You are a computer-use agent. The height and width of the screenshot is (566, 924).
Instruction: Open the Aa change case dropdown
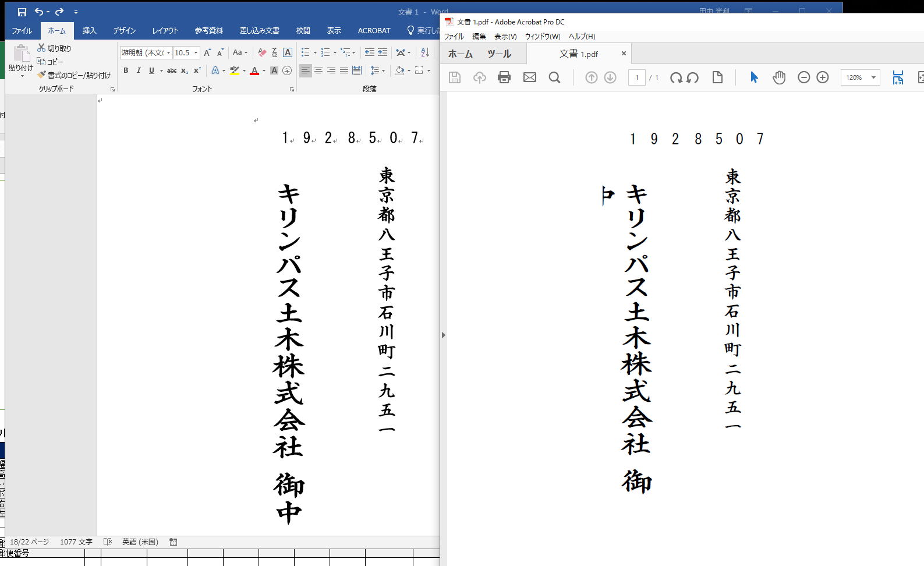click(x=240, y=52)
